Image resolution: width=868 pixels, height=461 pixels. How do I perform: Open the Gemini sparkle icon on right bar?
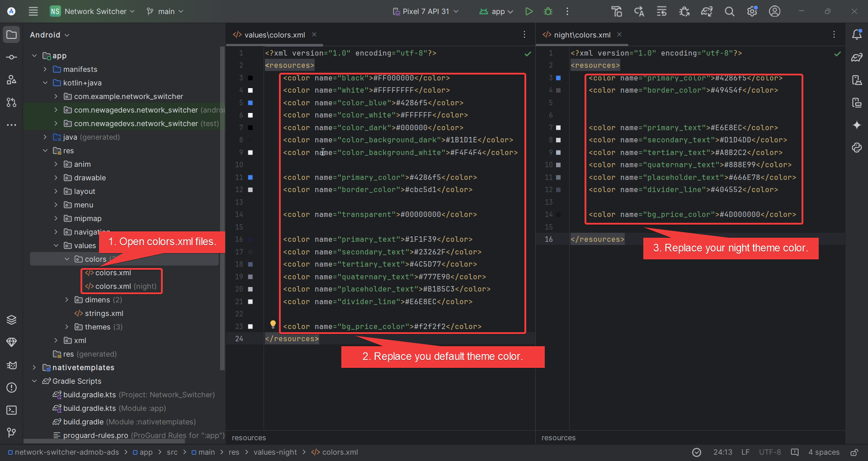pyautogui.click(x=857, y=125)
